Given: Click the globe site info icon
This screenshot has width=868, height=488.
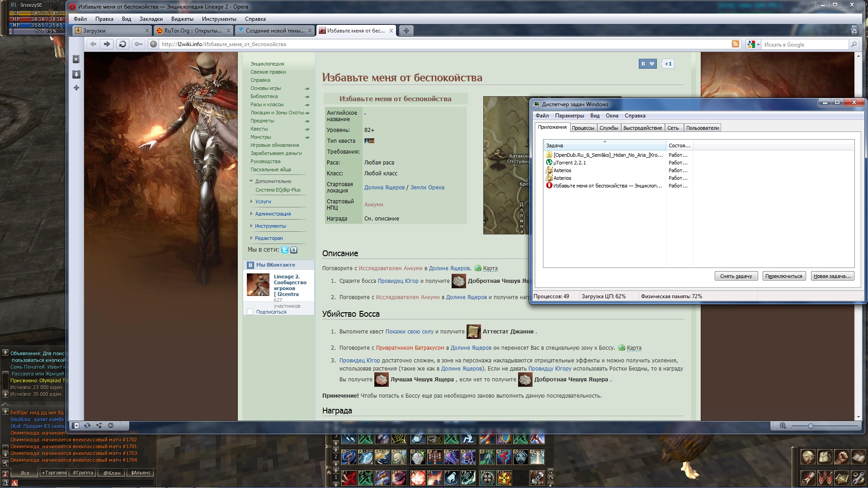Looking at the screenshot, I should [x=154, y=44].
